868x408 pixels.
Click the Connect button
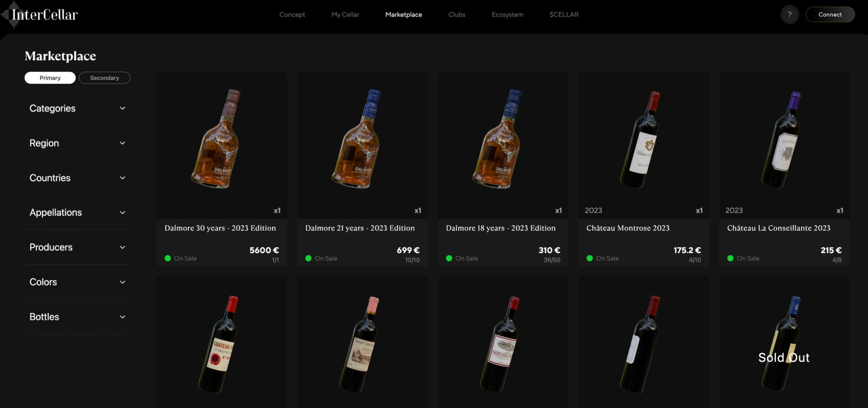pyautogui.click(x=830, y=14)
